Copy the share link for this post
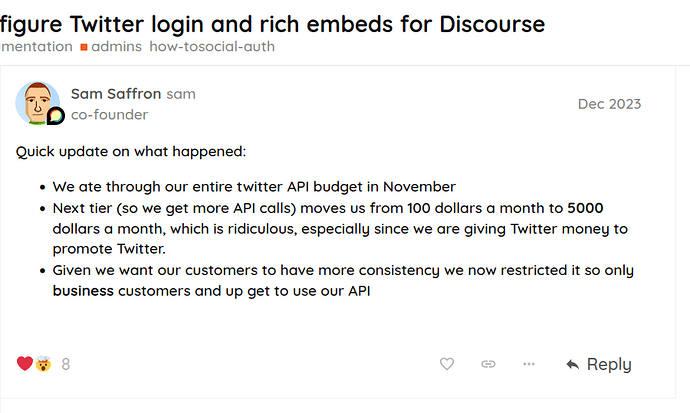690x413 pixels. (488, 364)
